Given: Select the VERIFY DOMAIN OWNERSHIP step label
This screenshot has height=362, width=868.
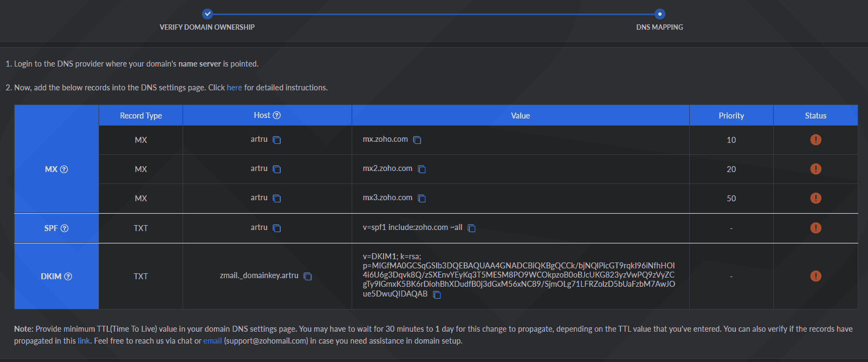Looking at the screenshot, I should click(x=207, y=27).
